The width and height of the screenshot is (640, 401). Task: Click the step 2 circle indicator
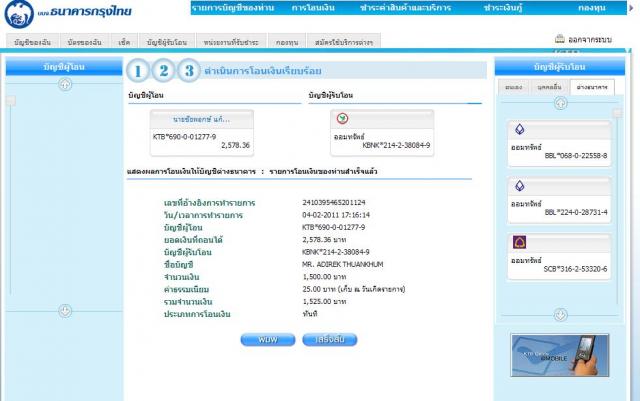tap(163, 71)
